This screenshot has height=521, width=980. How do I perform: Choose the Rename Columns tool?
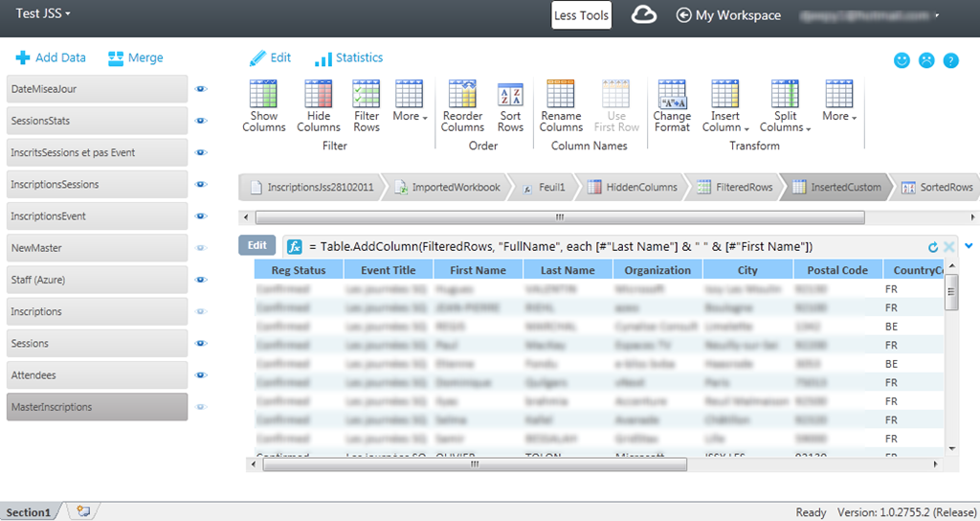[561, 95]
